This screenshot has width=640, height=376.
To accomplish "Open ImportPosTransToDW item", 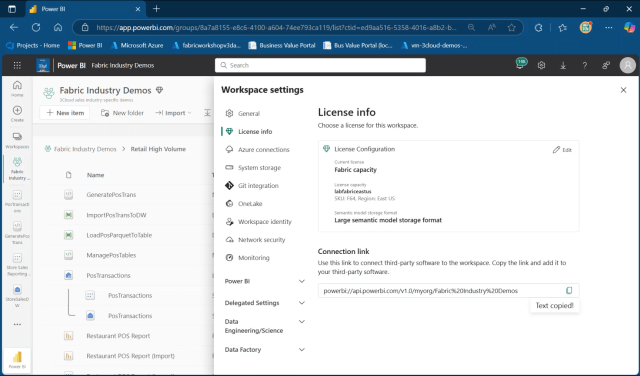I will pos(116,215).
